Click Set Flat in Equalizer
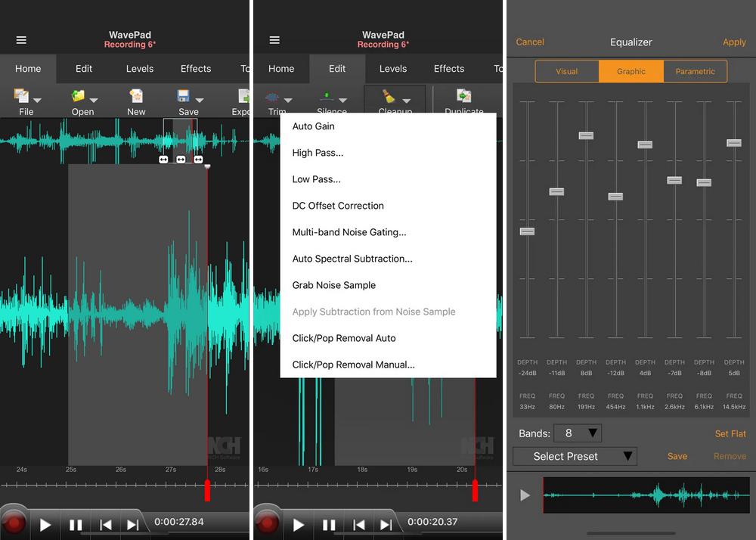The height and width of the screenshot is (540, 756). click(730, 434)
